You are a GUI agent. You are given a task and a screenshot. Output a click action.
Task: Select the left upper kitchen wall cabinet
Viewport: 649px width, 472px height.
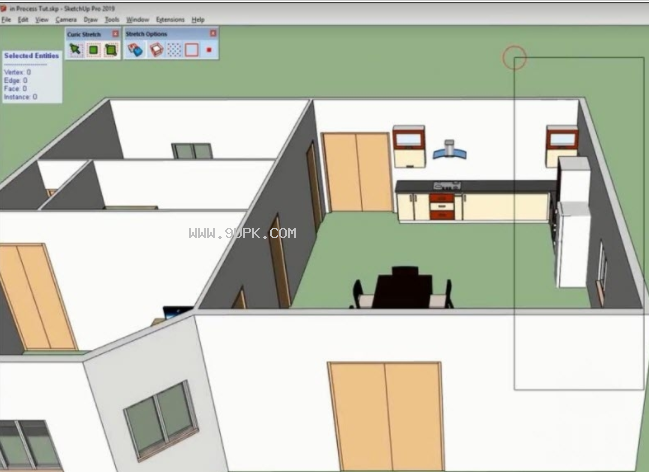pos(409,146)
